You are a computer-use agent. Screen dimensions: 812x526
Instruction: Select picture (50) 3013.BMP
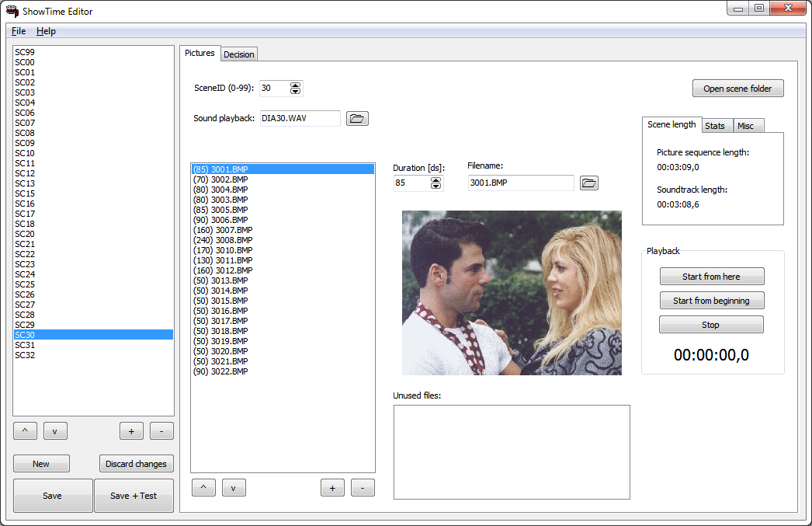click(283, 281)
